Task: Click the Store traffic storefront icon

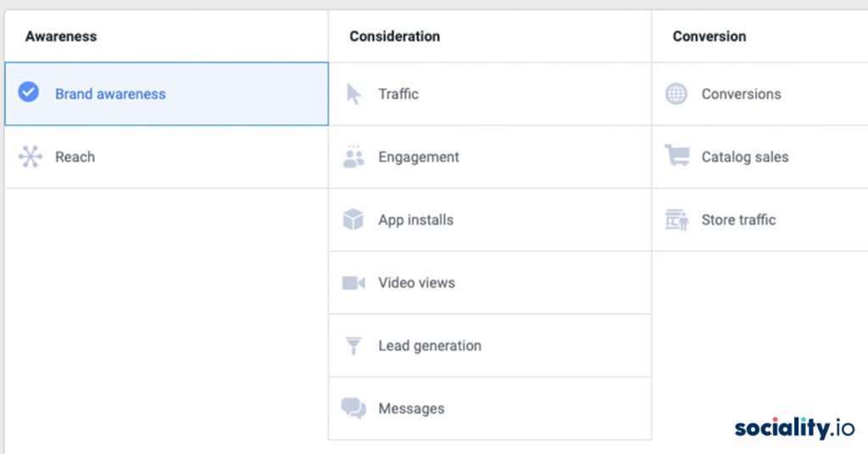Action: tap(676, 219)
